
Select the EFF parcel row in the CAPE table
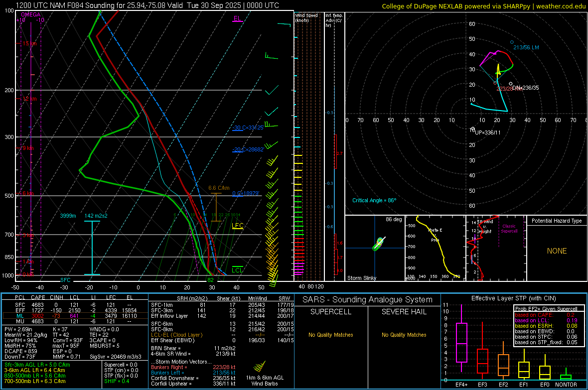point(75,310)
